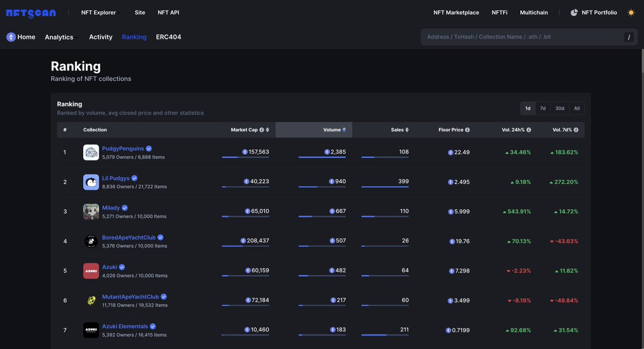Open the Azuki Elementals collection link
Image resolution: width=644 pixels, height=349 pixels.
[x=125, y=326]
